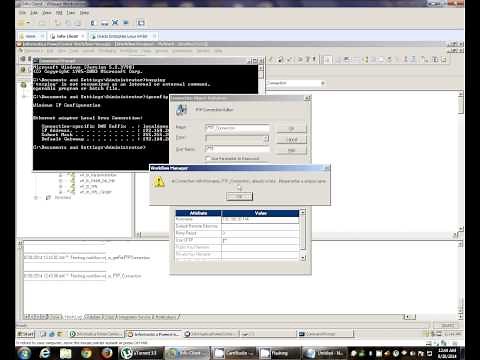Viewport: 480px width, 360px height.
Task: Click OK in the connection editor dialog
Action: 291,128
